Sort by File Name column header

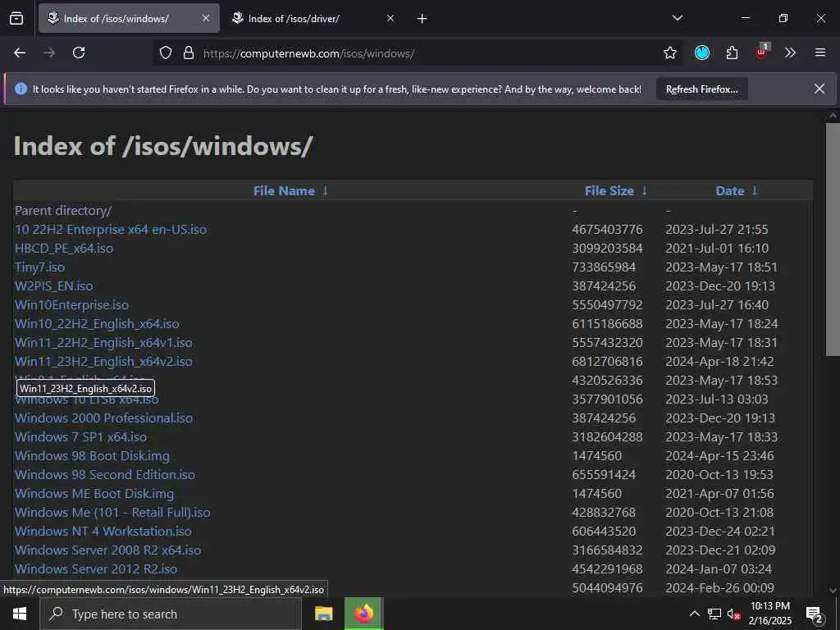(284, 190)
